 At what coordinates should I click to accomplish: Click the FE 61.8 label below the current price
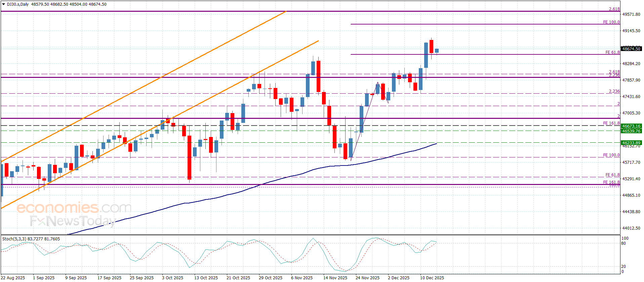pyautogui.click(x=613, y=52)
